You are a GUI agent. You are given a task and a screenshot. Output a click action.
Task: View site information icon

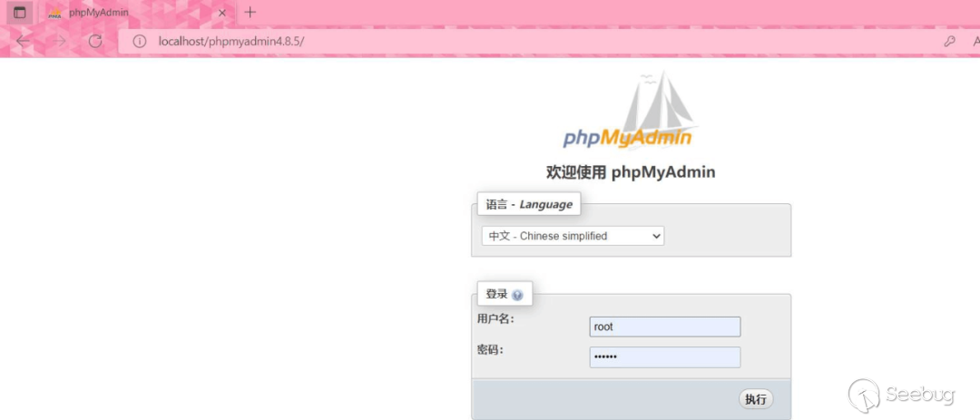[140, 42]
